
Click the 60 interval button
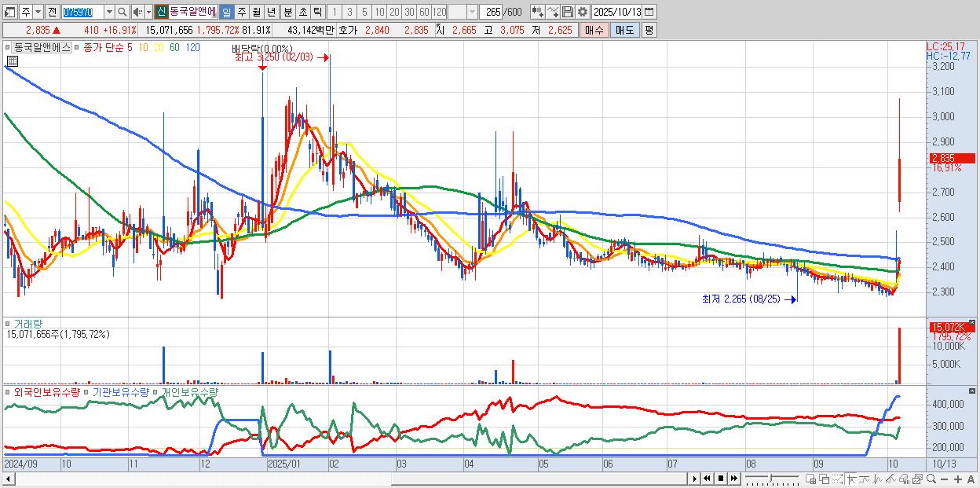click(x=425, y=12)
